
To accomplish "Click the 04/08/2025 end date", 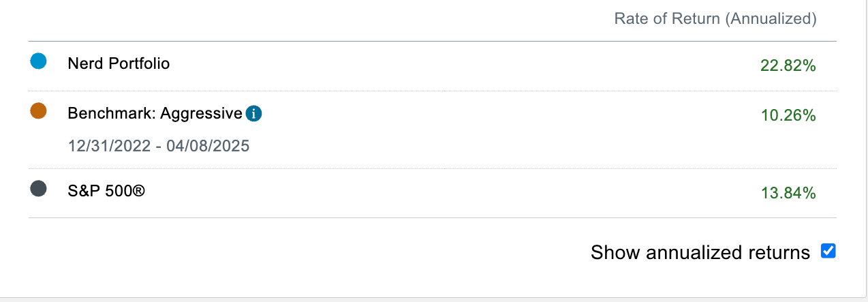I will pyautogui.click(x=209, y=146).
